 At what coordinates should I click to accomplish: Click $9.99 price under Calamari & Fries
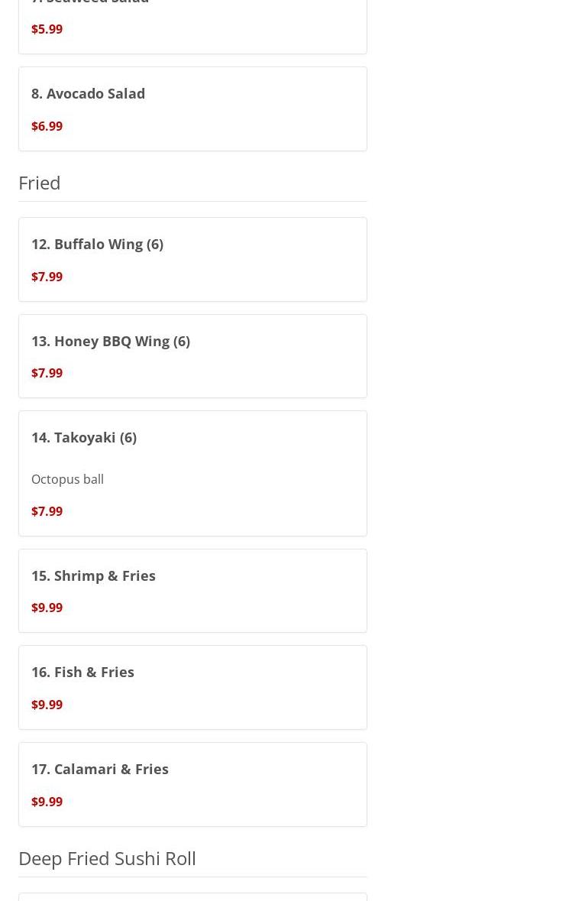47,802
